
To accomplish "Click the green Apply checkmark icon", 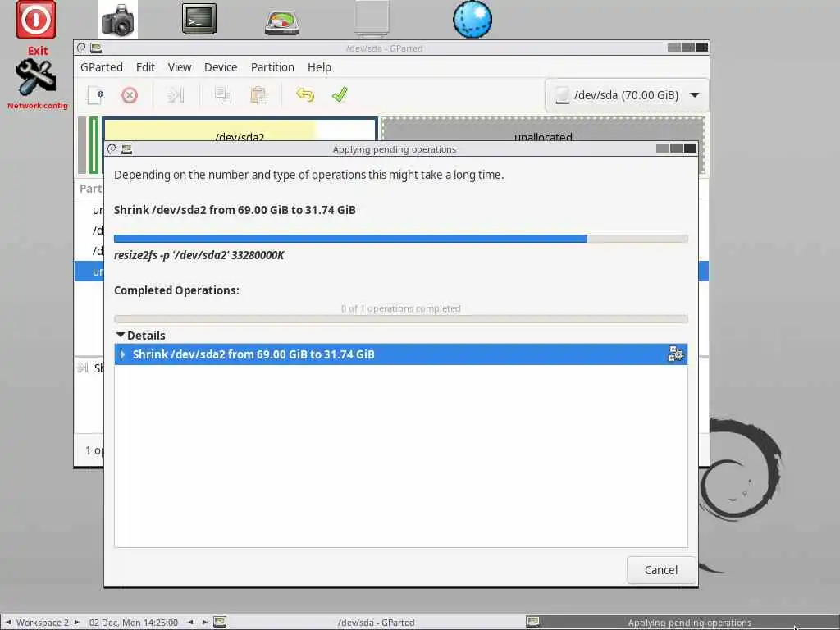I will 340,95.
